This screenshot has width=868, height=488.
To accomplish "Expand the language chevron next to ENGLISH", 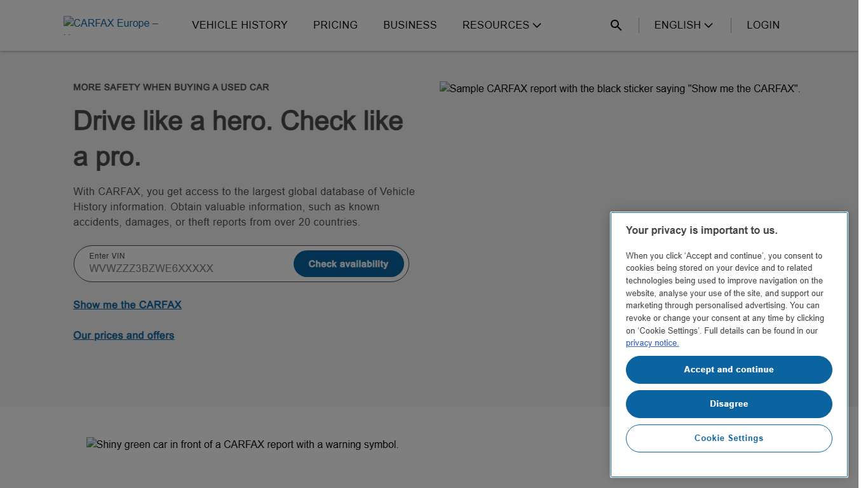I will pos(708,25).
